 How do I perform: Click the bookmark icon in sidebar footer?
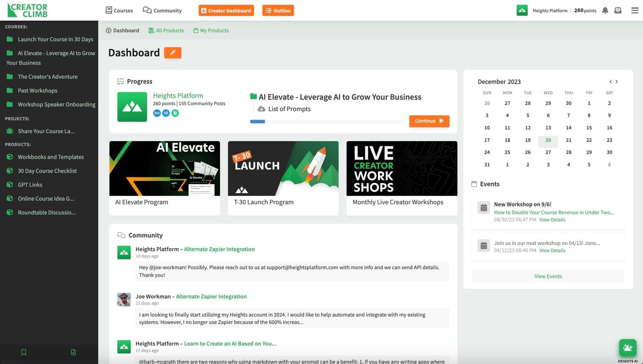click(24, 352)
